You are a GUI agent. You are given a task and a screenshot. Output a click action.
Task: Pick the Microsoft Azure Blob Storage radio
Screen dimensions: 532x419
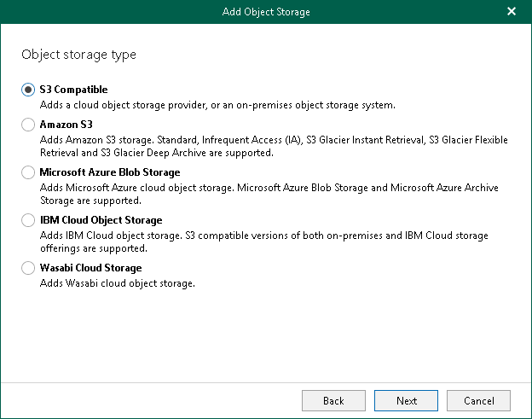(28, 172)
